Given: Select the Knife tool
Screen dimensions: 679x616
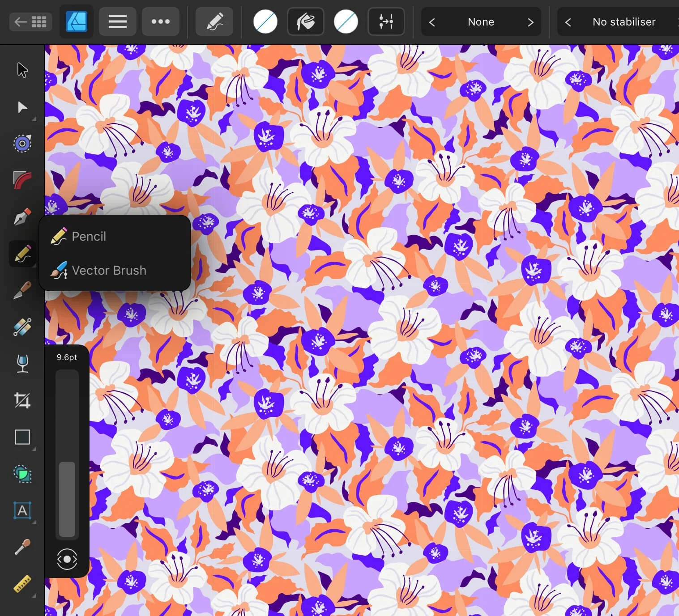Looking at the screenshot, I should [x=22, y=290].
